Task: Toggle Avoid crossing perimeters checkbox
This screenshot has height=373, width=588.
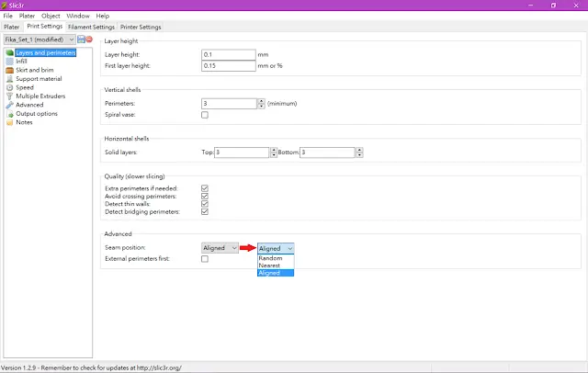Action: point(205,196)
